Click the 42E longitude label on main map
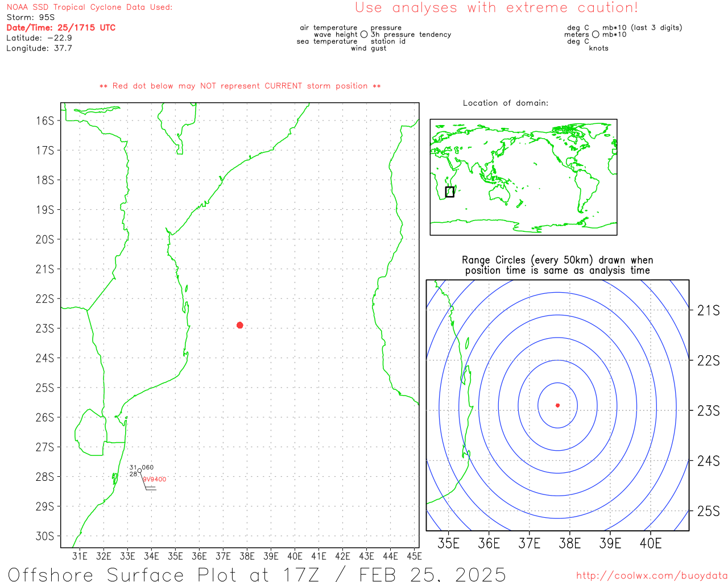The height and width of the screenshot is (582, 728). tap(342, 556)
